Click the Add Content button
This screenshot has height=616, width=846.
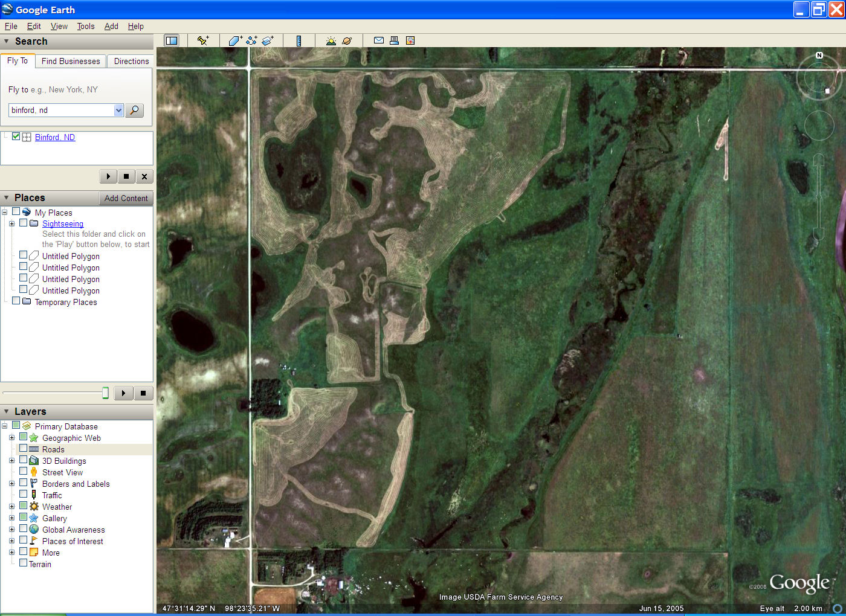pos(126,198)
